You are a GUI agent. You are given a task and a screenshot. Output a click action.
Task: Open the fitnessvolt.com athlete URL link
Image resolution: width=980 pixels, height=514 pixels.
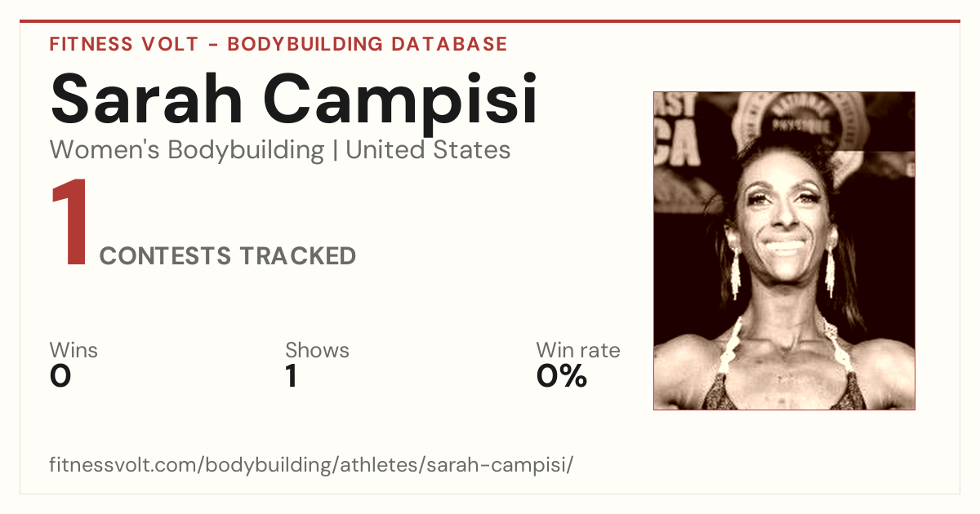(311, 466)
